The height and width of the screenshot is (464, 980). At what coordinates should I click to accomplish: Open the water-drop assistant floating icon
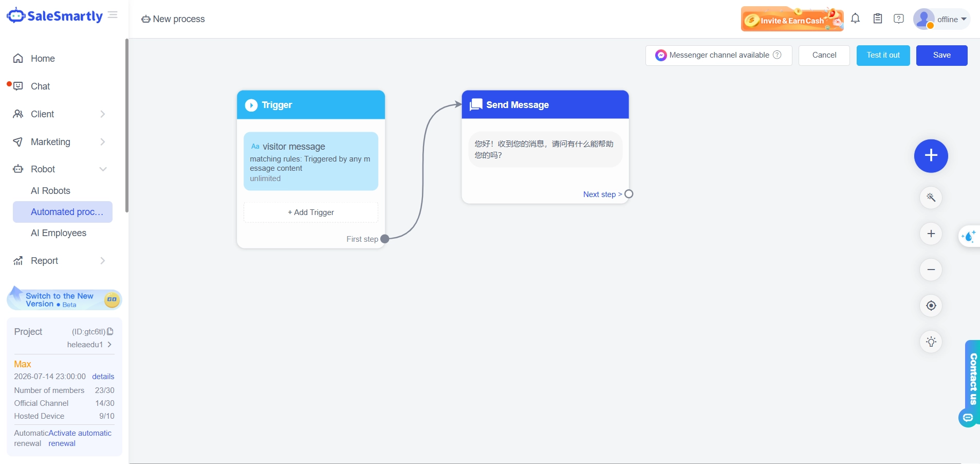(x=969, y=236)
